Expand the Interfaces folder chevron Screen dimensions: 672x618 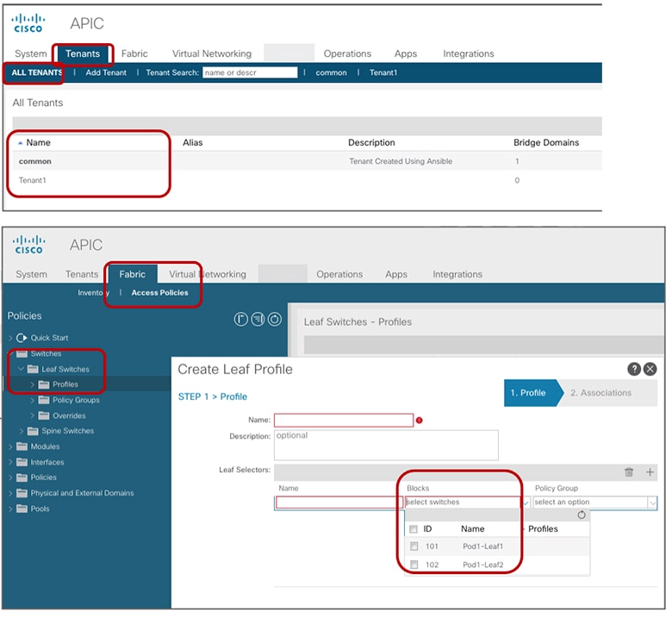[10, 462]
